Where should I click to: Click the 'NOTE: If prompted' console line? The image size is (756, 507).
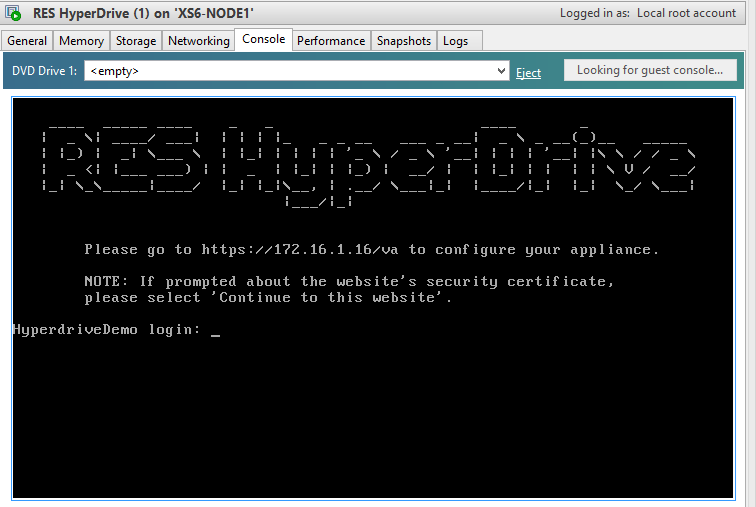(x=349, y=281)
